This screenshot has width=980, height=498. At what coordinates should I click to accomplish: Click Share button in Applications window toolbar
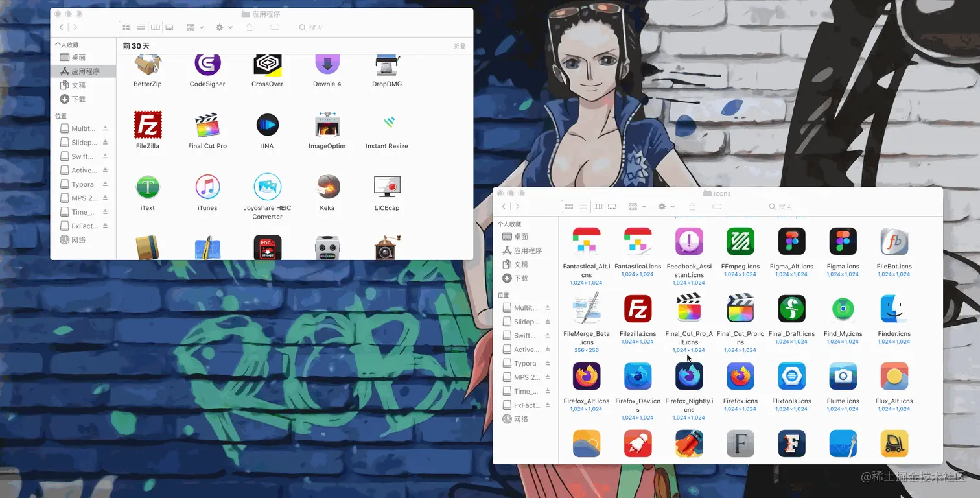coord(250,27)
